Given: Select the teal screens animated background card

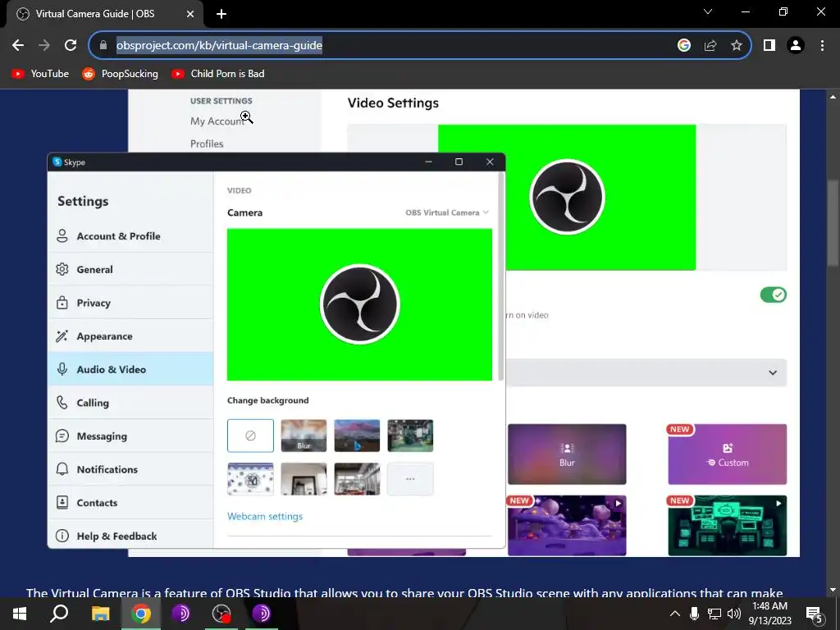Looking at the screenshot, I should pos(727,526).
